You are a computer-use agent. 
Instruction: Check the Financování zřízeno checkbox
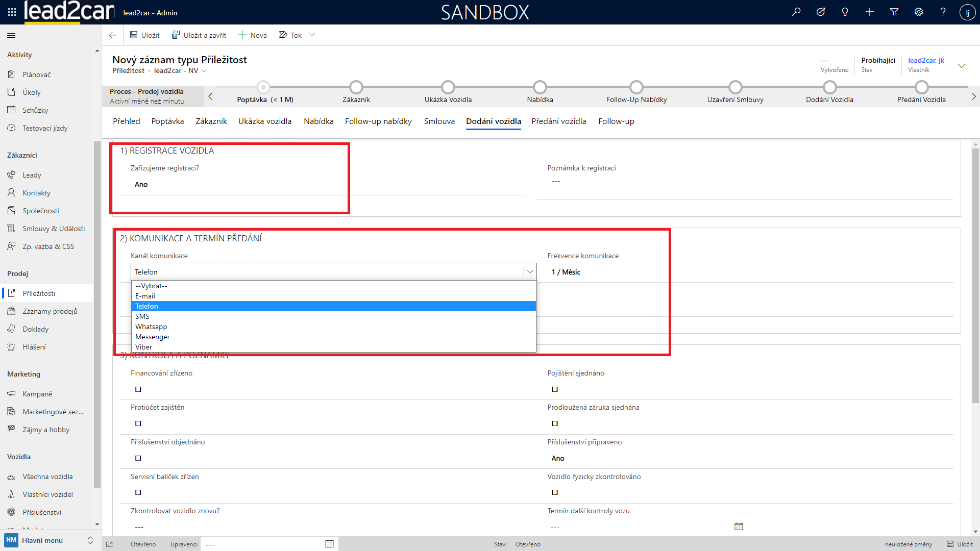click(x=138, y=389)
